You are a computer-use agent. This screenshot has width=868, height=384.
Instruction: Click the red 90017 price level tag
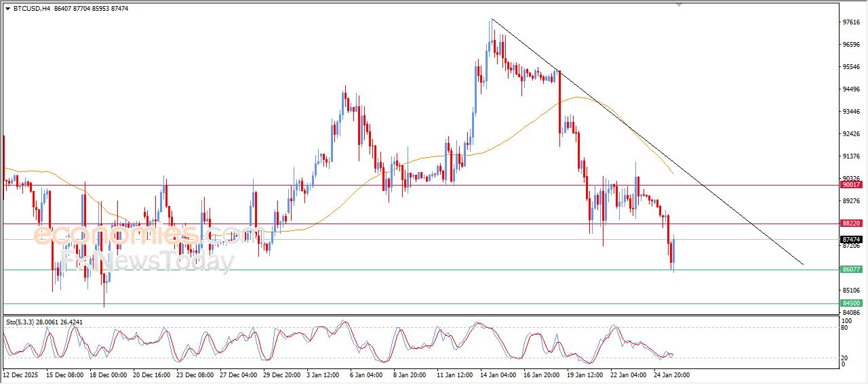coord(850,184)
